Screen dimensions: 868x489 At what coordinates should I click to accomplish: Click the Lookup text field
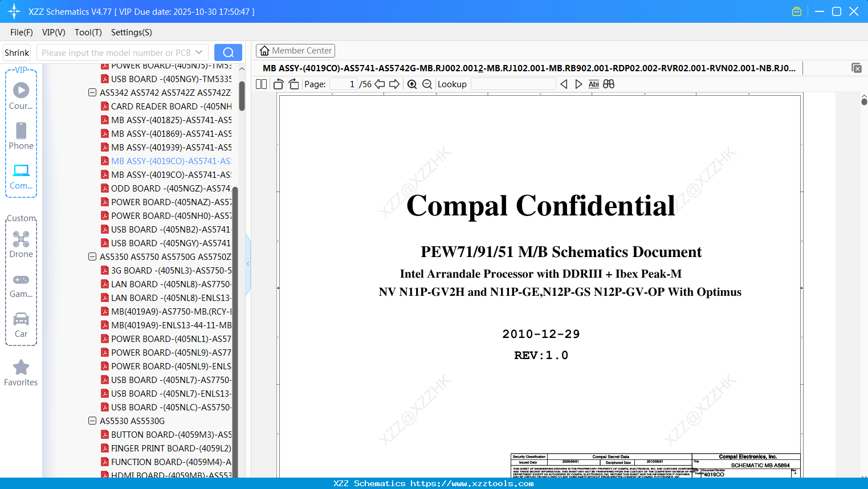coord(513,84)
